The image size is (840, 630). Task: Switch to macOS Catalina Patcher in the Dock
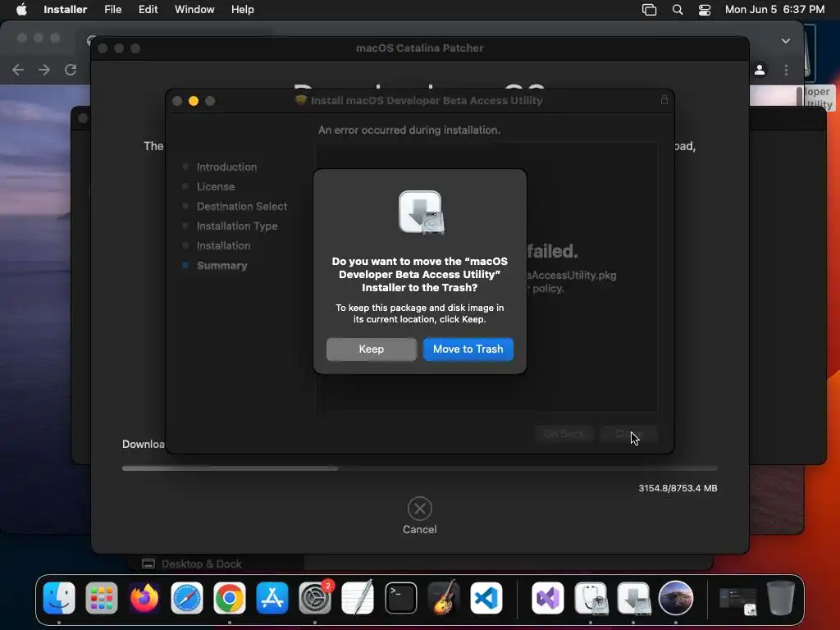coord(676,598)
